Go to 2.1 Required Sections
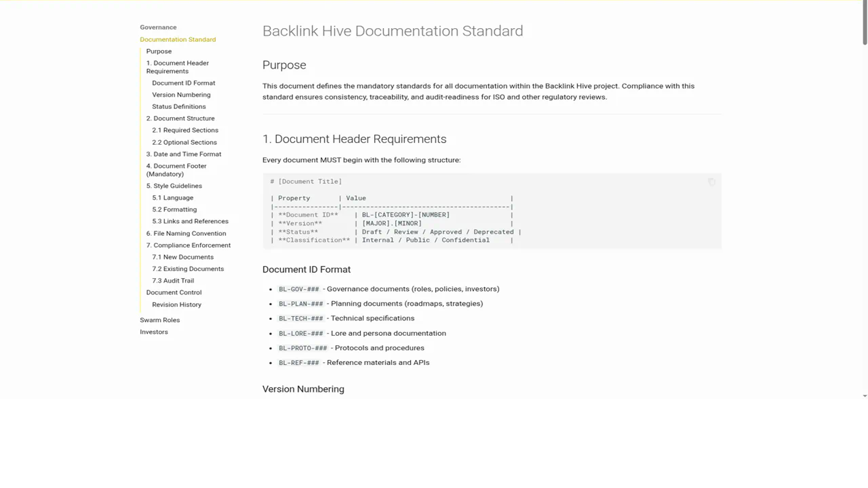 [185, 130]
